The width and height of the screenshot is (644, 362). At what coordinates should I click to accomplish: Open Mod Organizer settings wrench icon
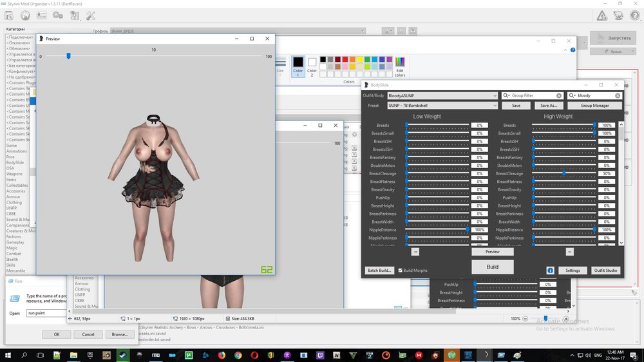coord(91,16)
